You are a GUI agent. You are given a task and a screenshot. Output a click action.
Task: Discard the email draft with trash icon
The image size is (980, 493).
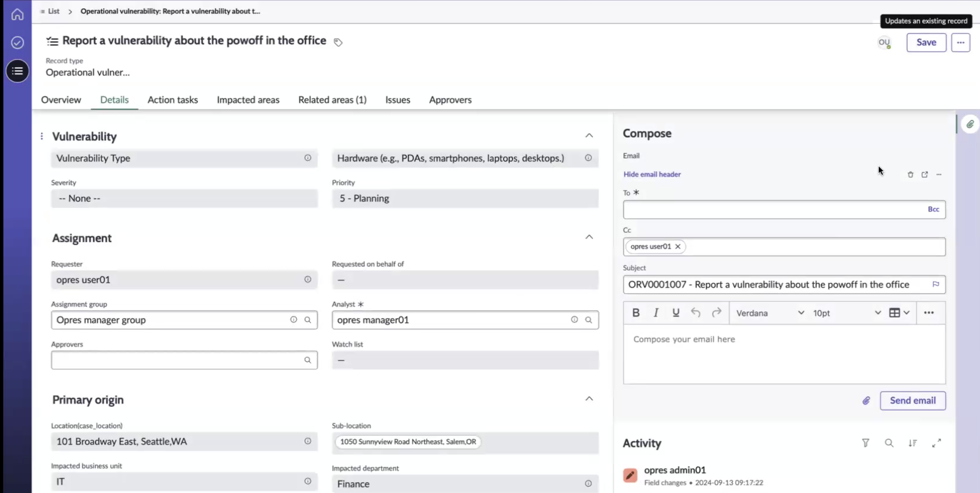click(910, 174)
